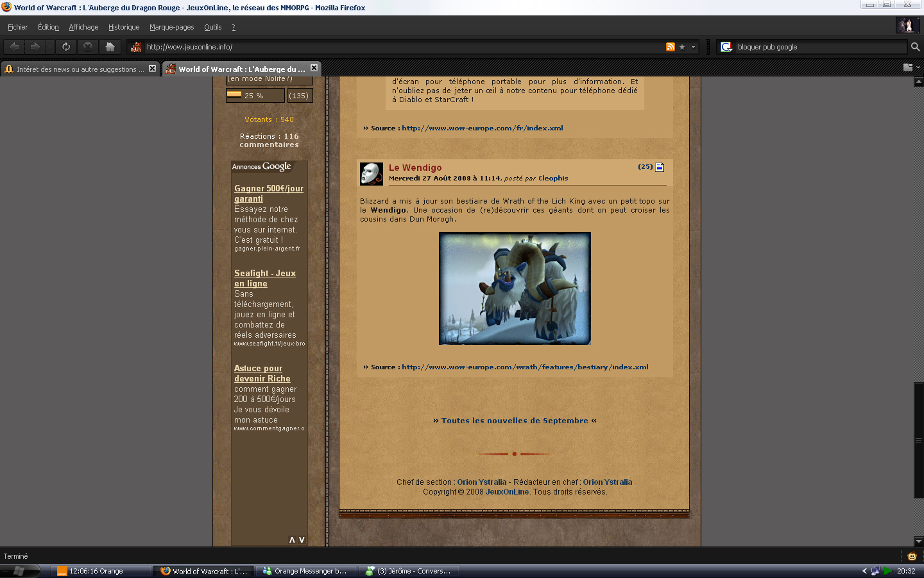Click 'Réactions : 116 commentaires' text
Screen dimensions: 924x578
pos(269,140)
